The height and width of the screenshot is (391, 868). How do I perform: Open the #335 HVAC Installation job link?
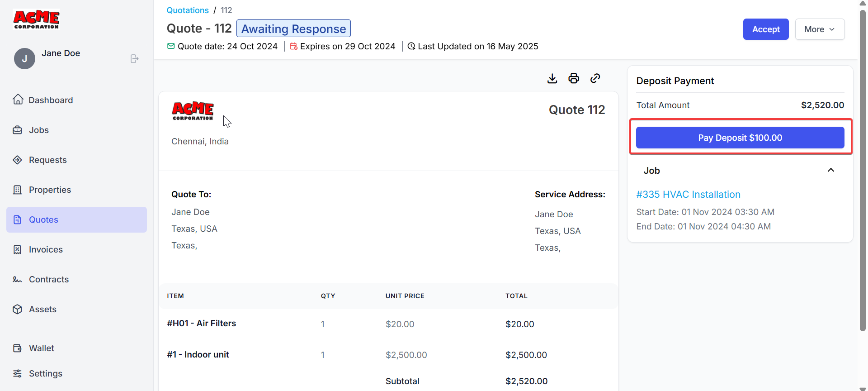688,195
